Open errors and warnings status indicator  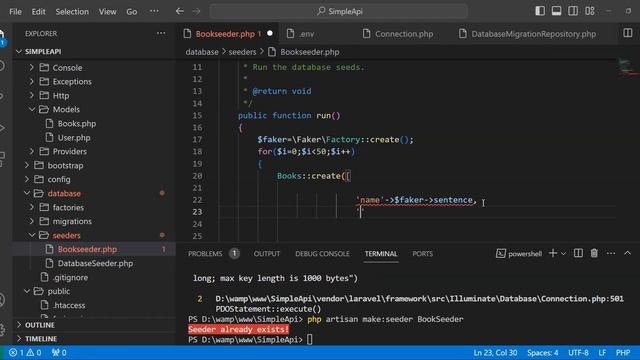25,353
